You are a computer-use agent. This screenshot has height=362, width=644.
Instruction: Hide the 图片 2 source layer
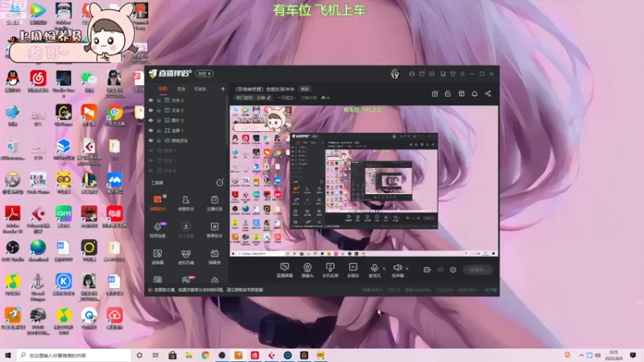(x=151, y=120)
